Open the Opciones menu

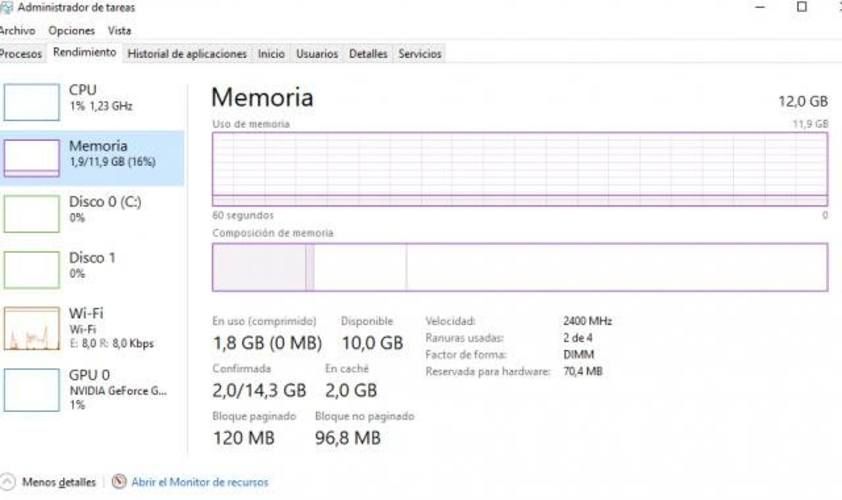click(72, 31)
